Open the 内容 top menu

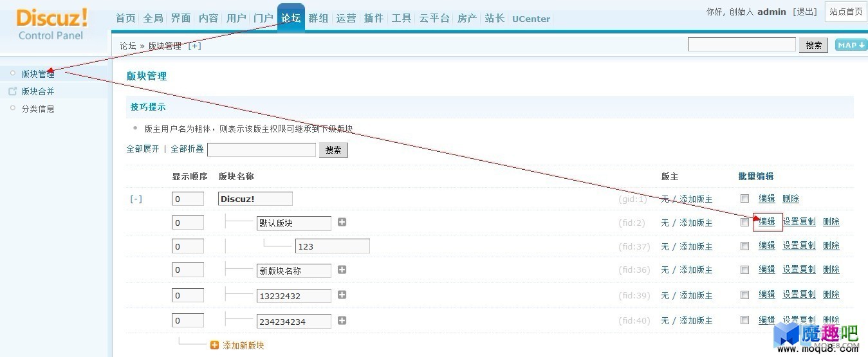point(208,18)
